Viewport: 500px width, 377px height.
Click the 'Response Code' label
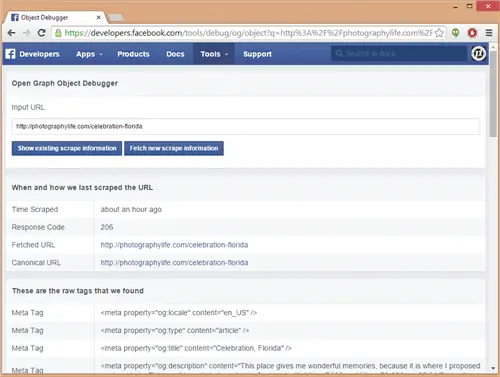coord(38,227)
